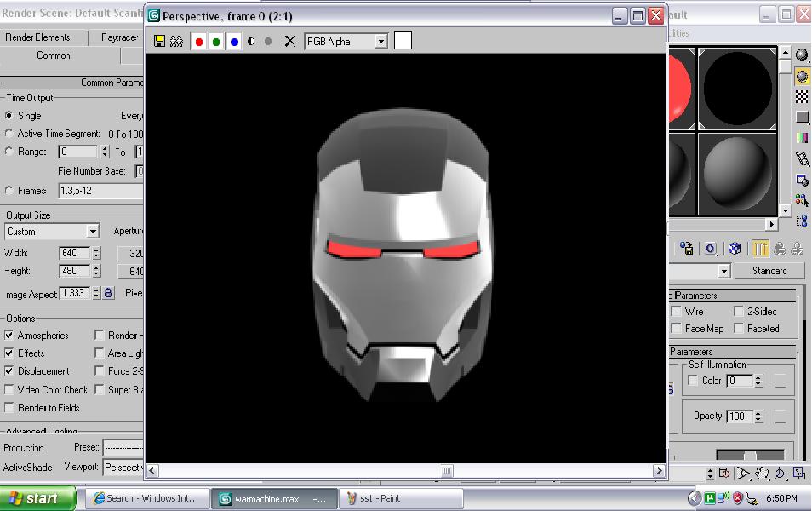
Task: Open material editor options icon
Action: click(x=802, y=180)
